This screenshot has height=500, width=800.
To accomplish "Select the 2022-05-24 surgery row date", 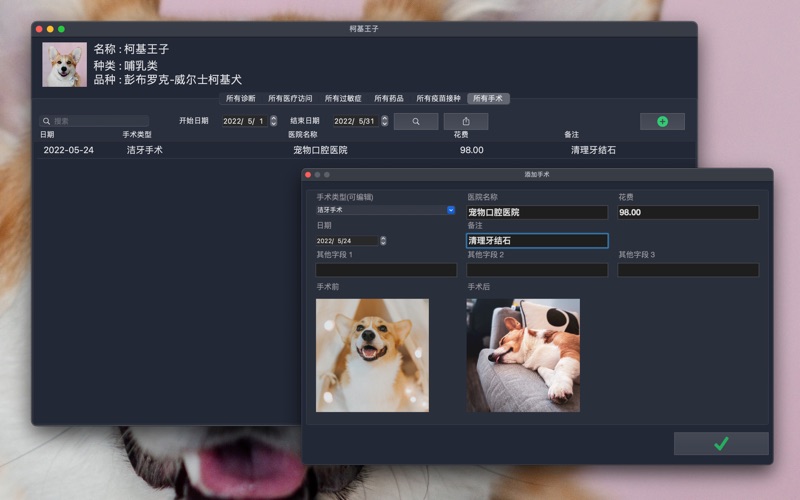I will (68, 150).
